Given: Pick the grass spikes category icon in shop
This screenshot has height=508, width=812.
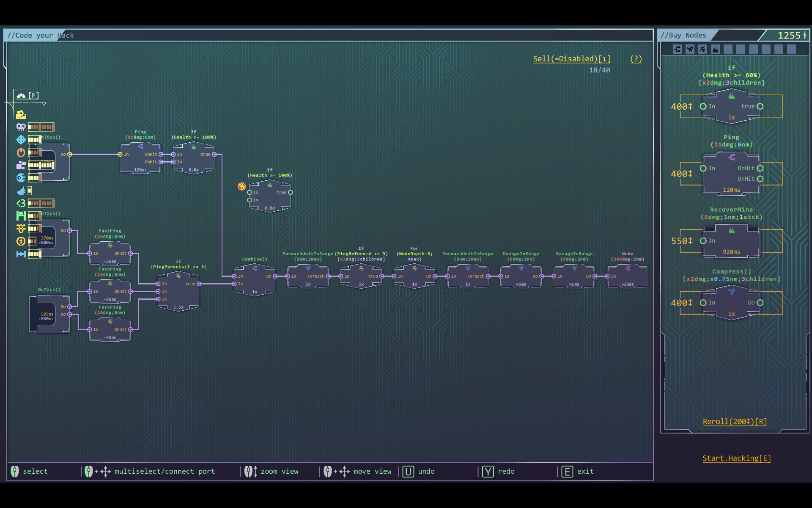Looking at the screenshot, I should (715, 50).
